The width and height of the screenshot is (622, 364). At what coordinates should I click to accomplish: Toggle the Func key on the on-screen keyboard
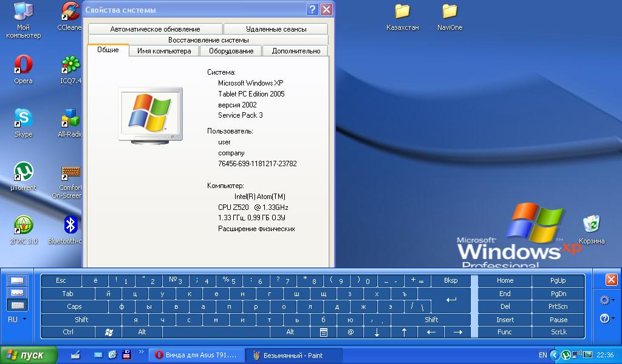pyautogui.click(x=505, y=332)
